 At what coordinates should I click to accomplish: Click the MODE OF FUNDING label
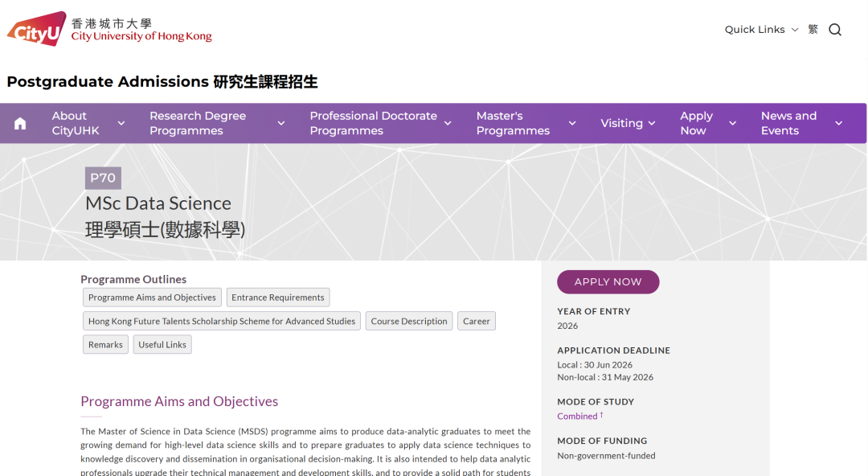[x=602, y=441]
